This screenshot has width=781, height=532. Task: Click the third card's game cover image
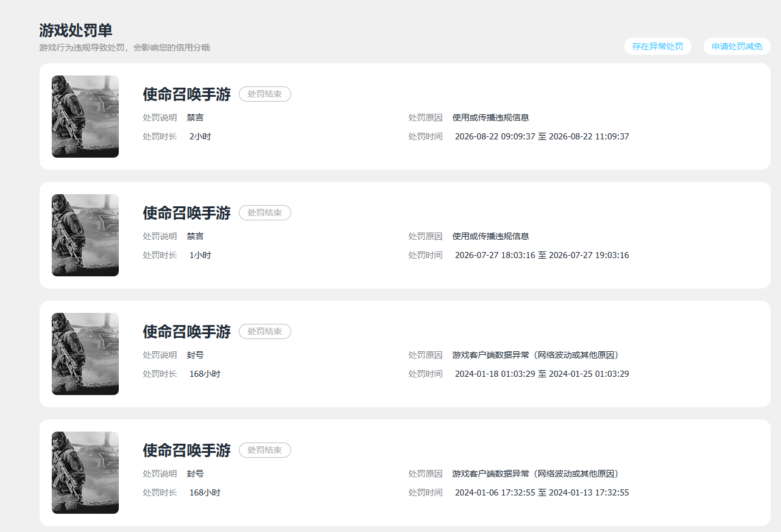click(x=85, y=354)
